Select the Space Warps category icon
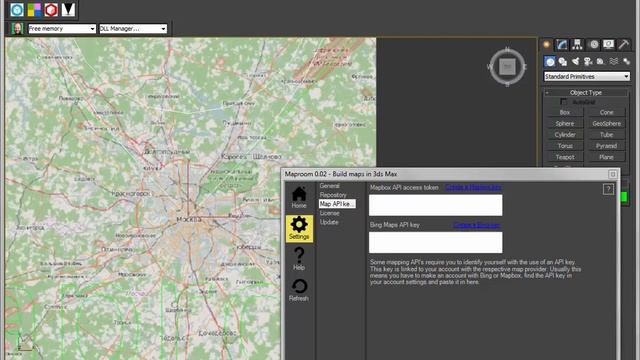This screenshot has height=360, width=640. tap(614, 61)
